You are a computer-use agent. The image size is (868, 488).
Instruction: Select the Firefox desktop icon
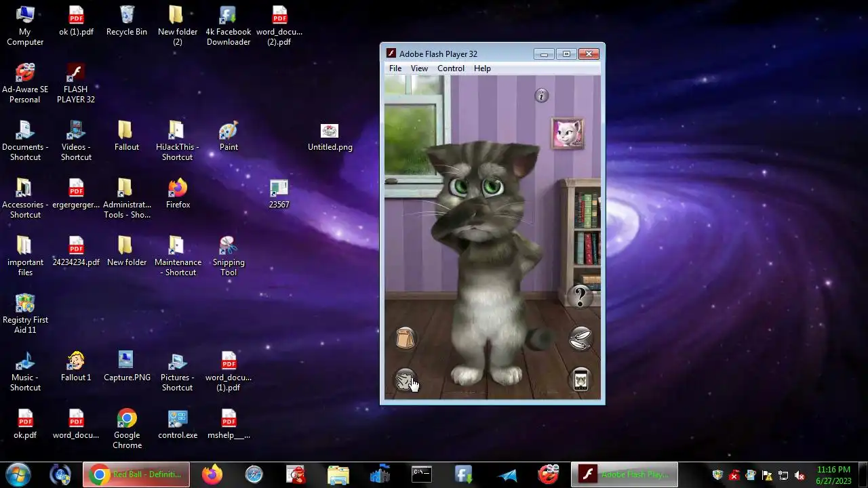click(178, 194)
